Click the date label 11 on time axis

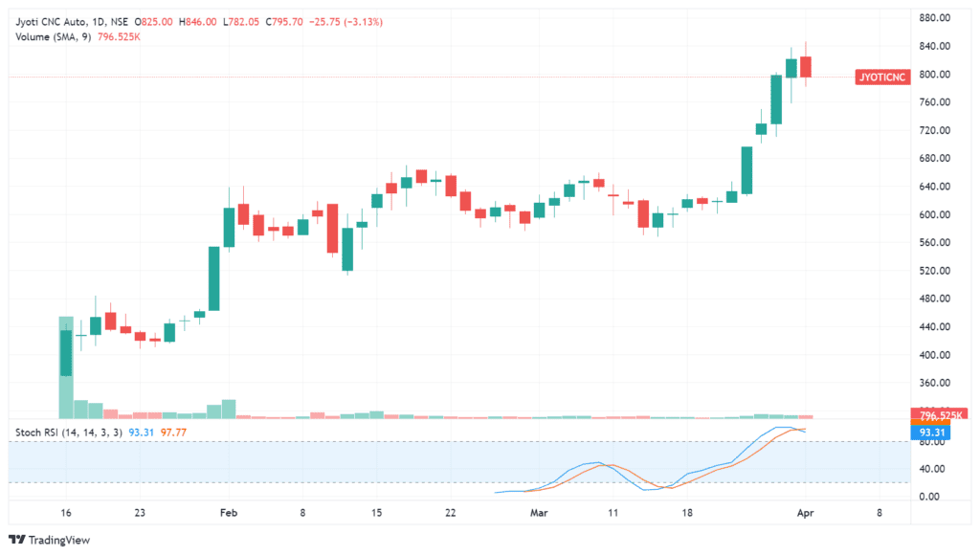point(613,513)
